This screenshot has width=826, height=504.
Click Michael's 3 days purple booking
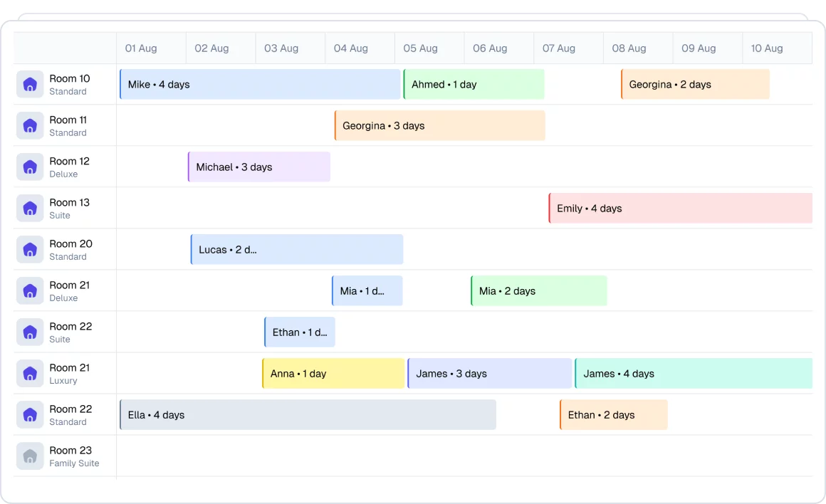tap(259, 167)
